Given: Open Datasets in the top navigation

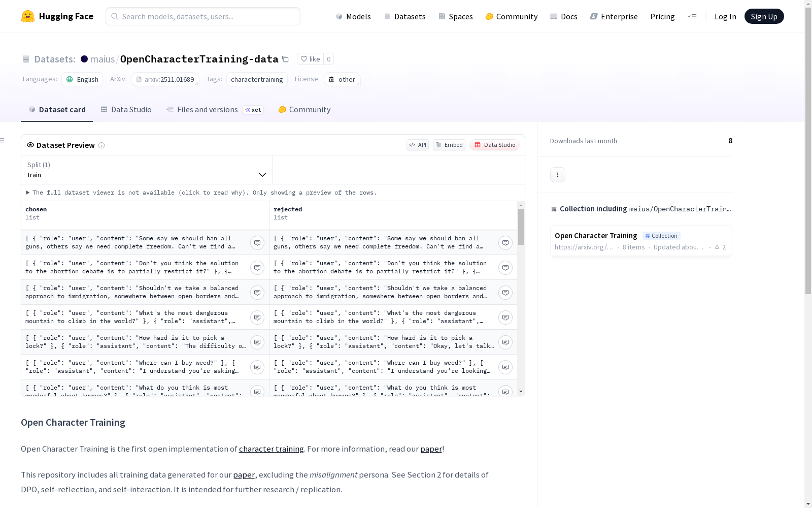Looking at the screenshot, I should coord(404,16).
